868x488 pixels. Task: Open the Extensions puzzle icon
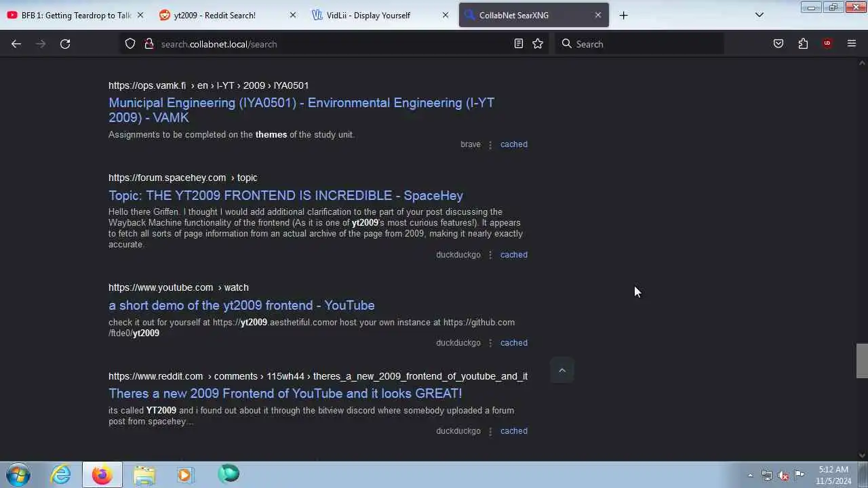pyautogui.click(x=803, y=44)
